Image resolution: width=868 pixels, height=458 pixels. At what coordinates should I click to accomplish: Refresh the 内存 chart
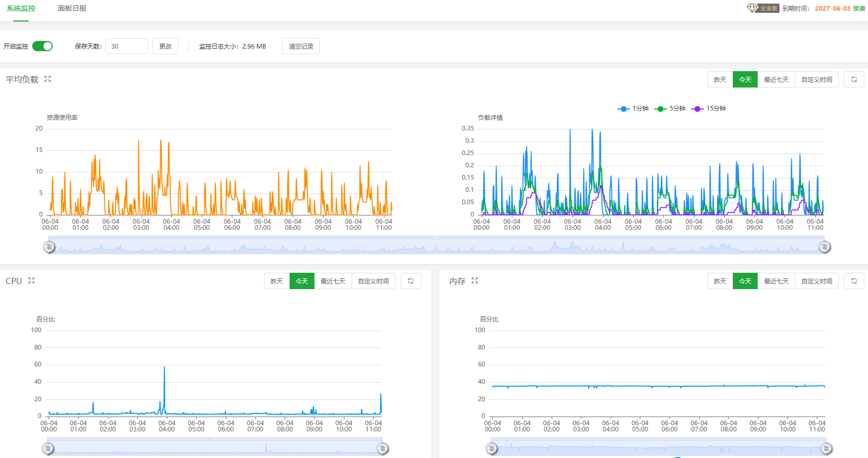coord(854,281)
